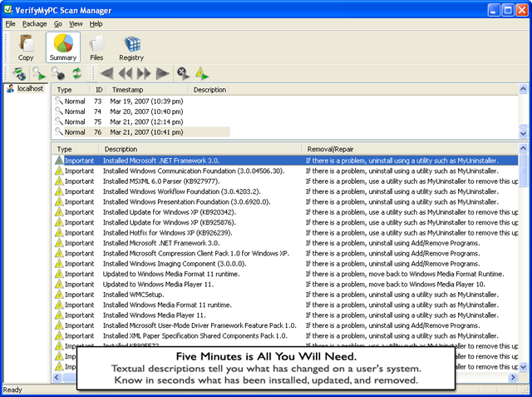Screen dimensions: 532x397
Task: Stop scan using magnifier with black dot
Action: click(x=57, y=73)
